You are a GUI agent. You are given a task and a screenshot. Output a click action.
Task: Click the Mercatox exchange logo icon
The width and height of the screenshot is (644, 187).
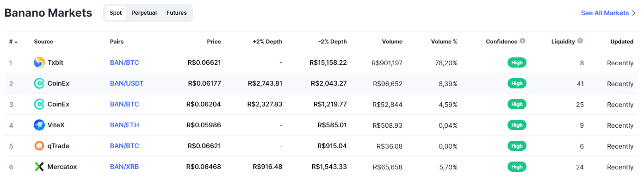(x=39, y=167)
